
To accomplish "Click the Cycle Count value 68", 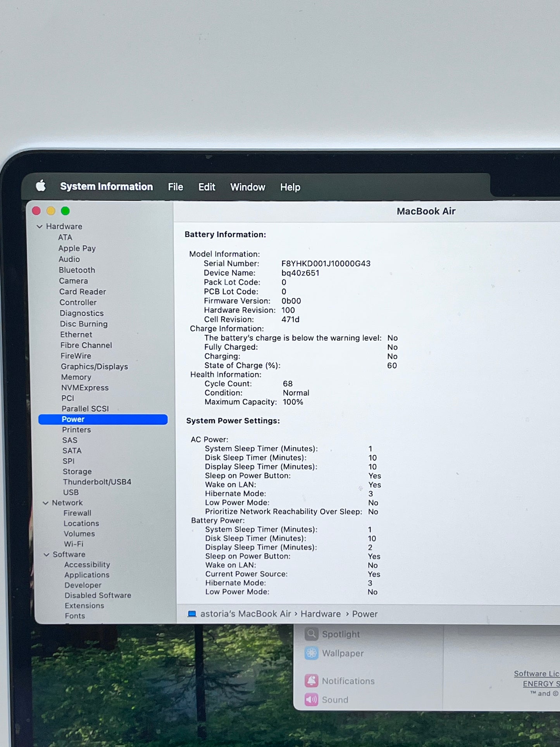I will coord(288,384).
